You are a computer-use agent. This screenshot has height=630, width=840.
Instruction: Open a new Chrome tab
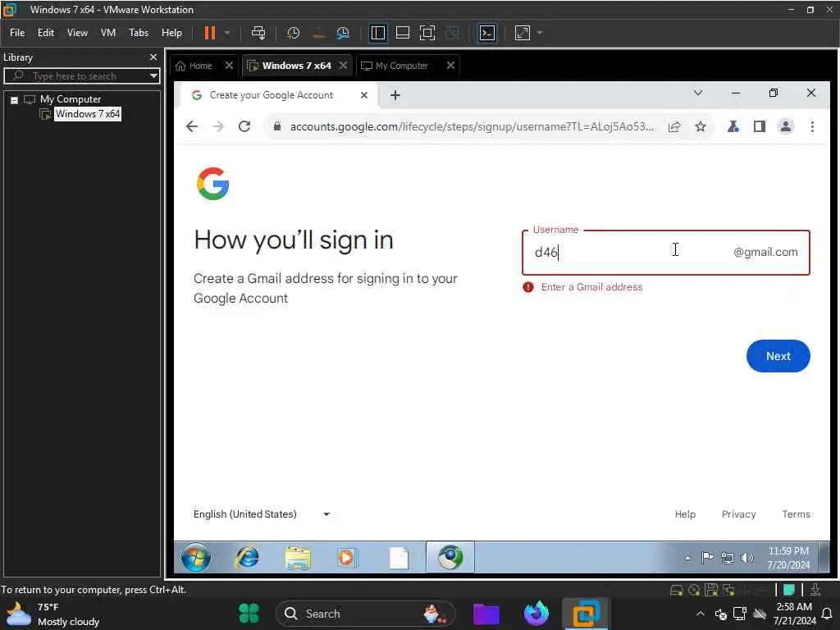click(395, 95)
